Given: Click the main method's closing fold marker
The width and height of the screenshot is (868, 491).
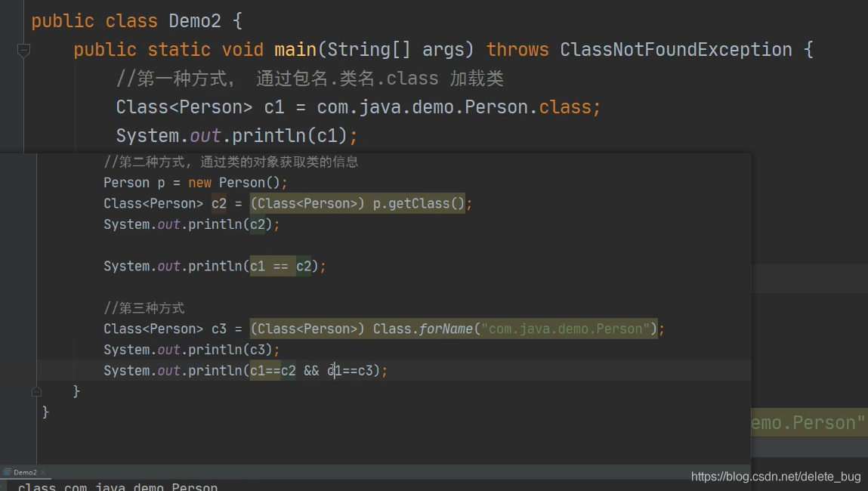Looking at the screenshot, I should (36, 391).
